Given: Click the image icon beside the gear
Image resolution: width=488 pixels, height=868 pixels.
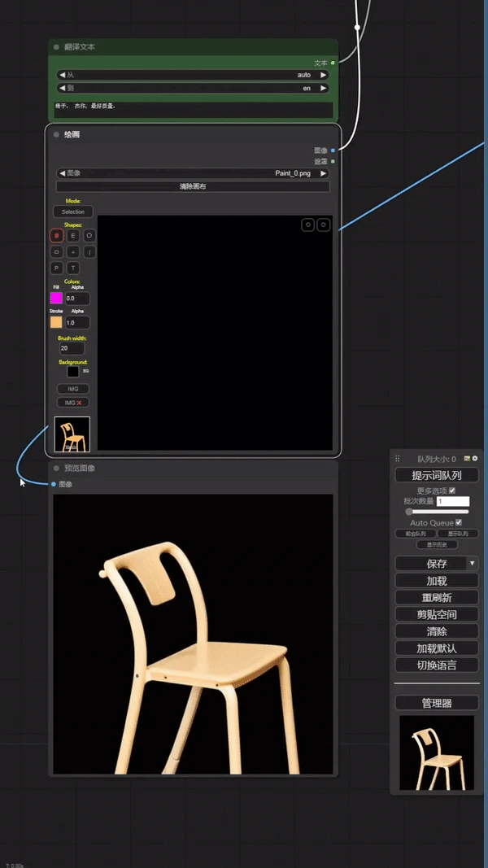Looking at the screenshot, I should point(468,459).
